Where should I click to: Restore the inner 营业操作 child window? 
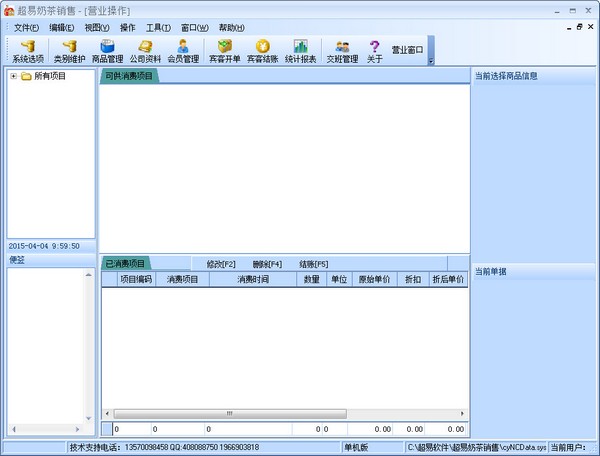(x=579, y=27)
